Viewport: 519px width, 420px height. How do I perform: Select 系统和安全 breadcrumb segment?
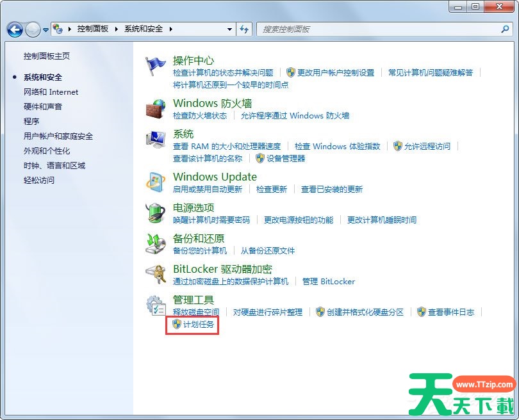tap(144, 29)
